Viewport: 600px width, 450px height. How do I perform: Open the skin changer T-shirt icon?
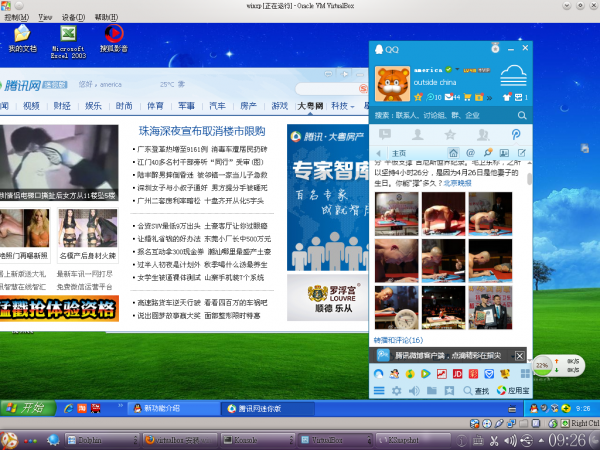[x=507, y=97]
